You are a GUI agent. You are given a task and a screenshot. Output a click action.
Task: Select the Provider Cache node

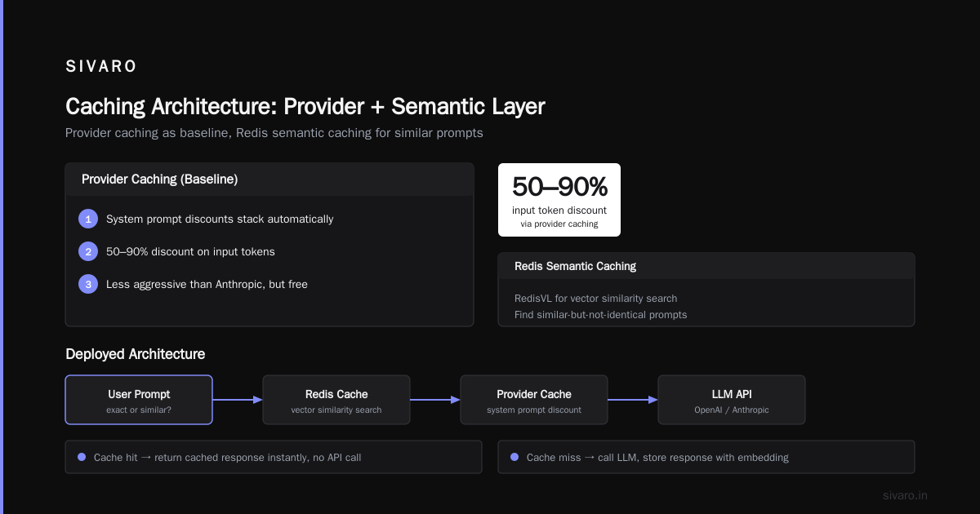tap(534, 400)
